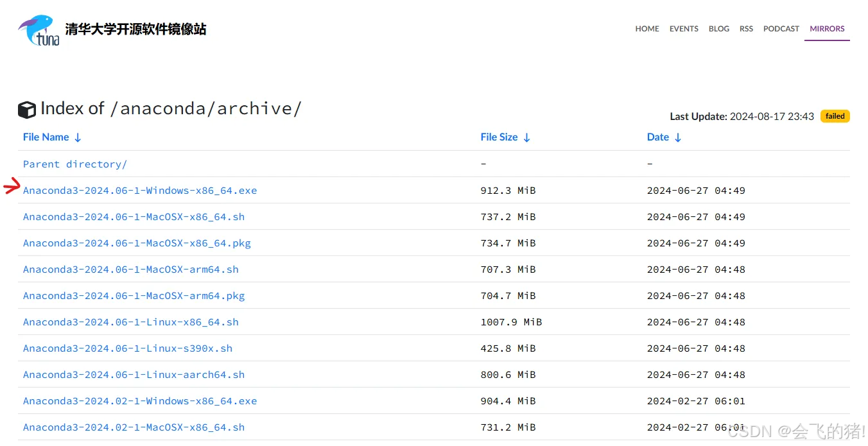Select the 800.6 MiB file size cell
The width and height of the screenshot is (868, 446).
pyautogui.click(x=508, y=375)
